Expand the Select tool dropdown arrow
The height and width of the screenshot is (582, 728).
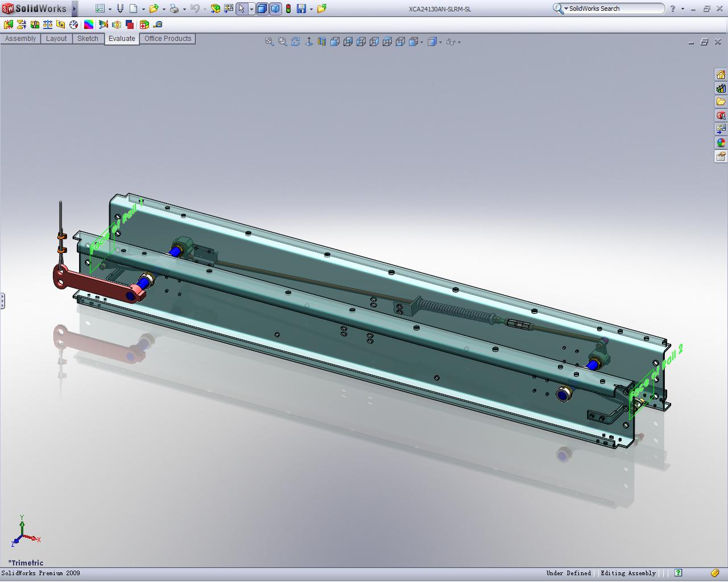point(251,9)
